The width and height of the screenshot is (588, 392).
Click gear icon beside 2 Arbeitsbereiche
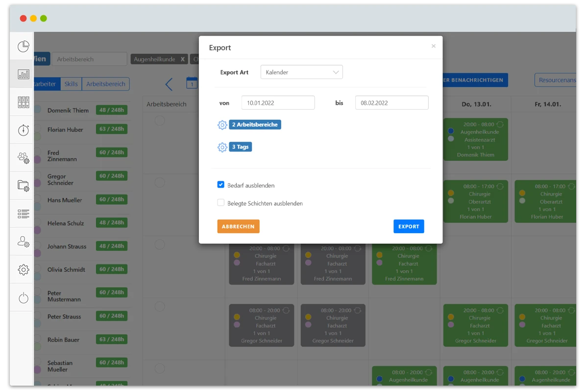[x=222, y=125]
